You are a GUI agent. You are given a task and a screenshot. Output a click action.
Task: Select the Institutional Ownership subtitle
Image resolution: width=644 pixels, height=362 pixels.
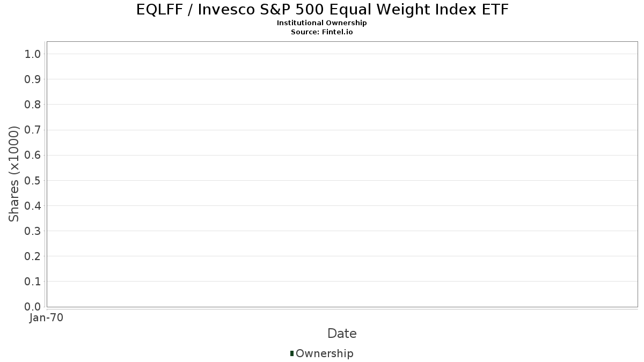coord(322,23)
